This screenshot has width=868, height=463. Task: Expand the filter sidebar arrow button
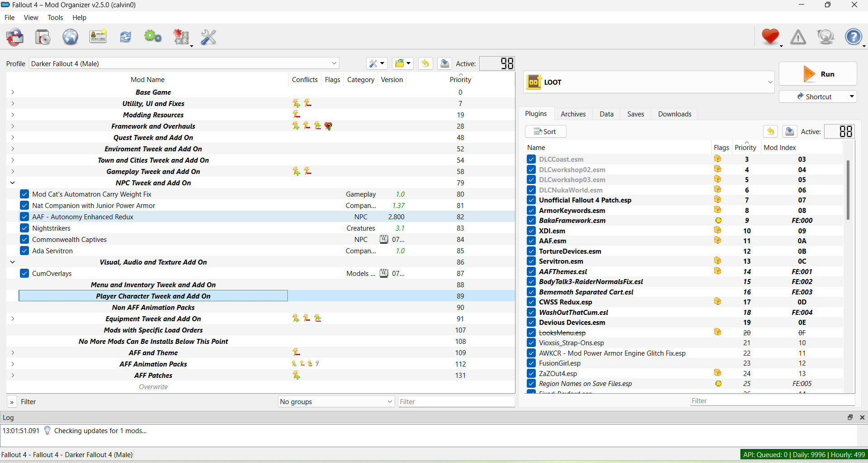12,402
